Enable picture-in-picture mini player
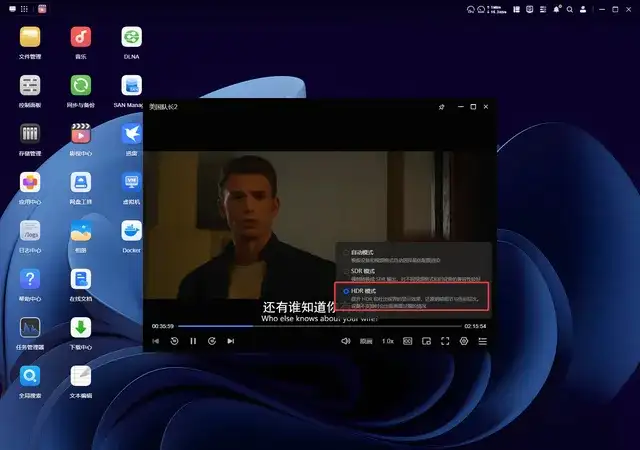Screen dimensions: 640x450 pos(426,341)
